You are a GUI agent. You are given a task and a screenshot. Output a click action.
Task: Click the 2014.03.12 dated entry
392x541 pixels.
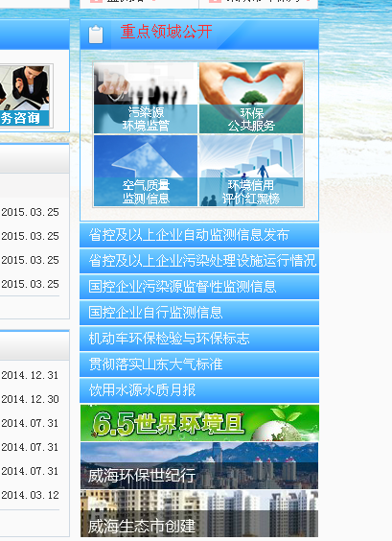pos(30,495)
